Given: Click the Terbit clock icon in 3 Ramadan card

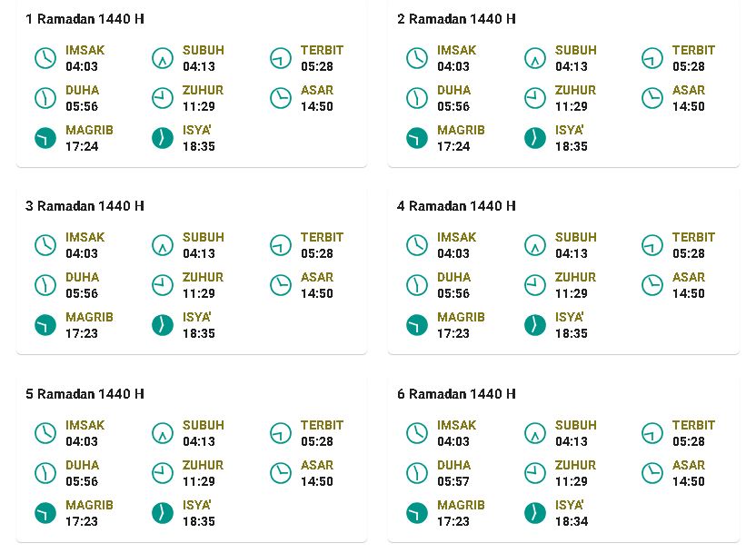Looking at the screenshot, I should coord(281,245).
